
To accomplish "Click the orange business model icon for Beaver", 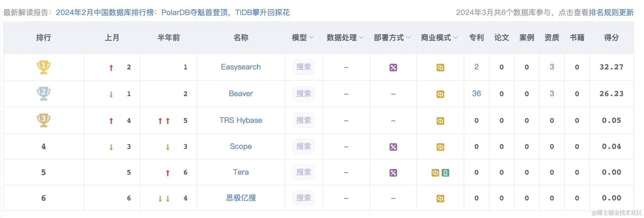I will tap(440, 94).
